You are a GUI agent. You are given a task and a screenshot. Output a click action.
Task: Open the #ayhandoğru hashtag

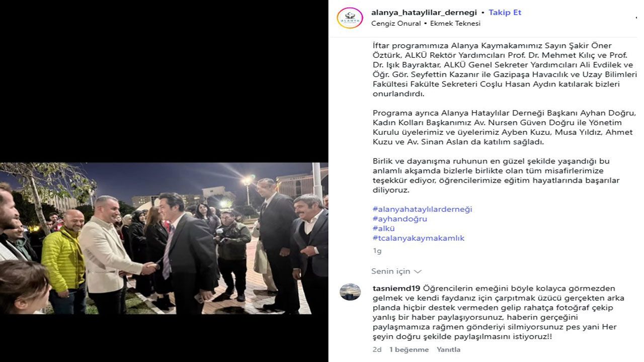point(399,219)
